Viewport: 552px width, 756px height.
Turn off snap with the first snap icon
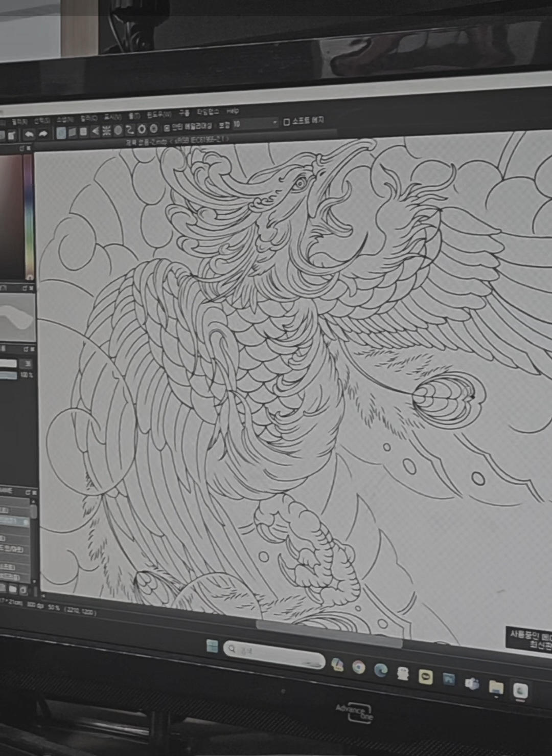(x=61, y=133)
